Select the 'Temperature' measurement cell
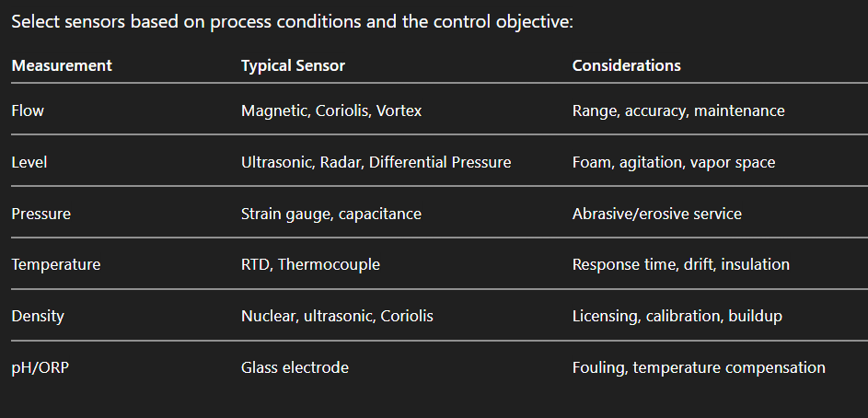This screenshot has height=418, width=868. [x=56, y=264]
